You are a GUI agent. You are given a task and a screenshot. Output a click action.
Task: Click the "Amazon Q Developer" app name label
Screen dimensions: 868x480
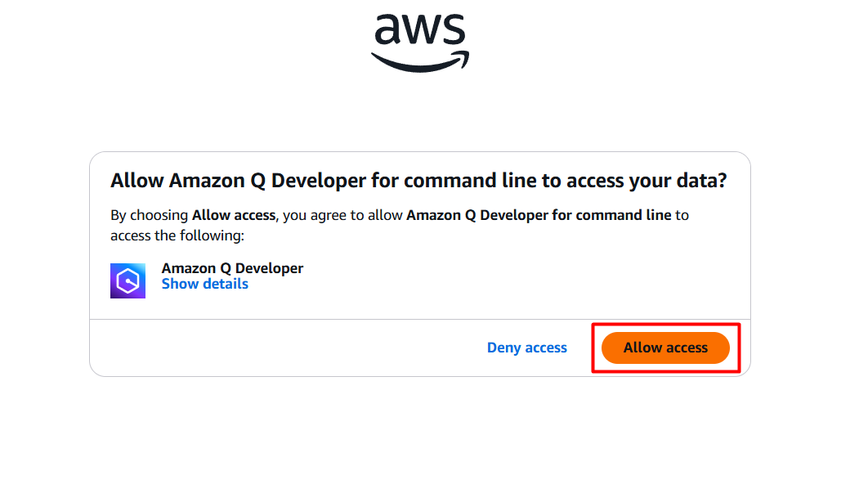(232, 268)
